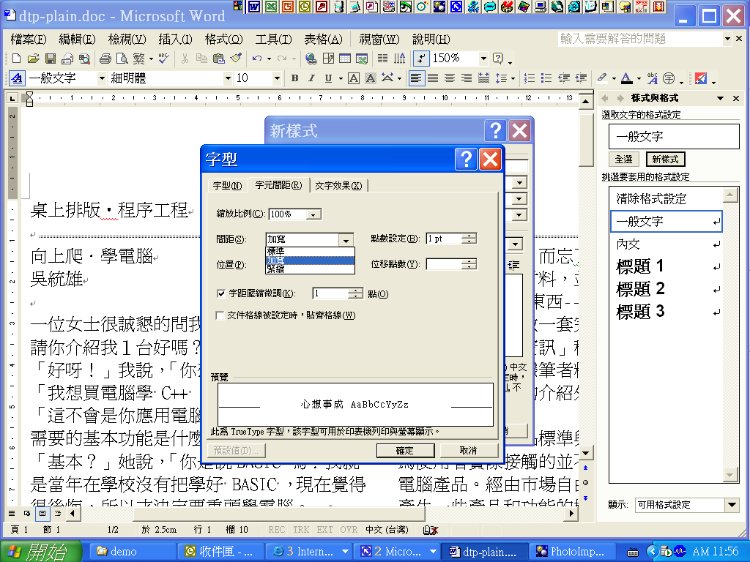Click the New blank document icon
The image size is (750, 562).
pyautogui.click(x=16, y=58)
